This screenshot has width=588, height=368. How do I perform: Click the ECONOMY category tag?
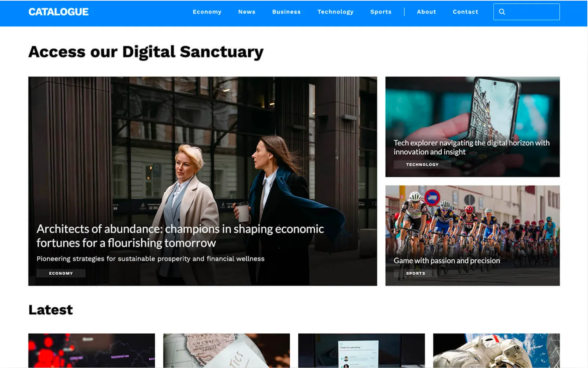coord(61,273)
